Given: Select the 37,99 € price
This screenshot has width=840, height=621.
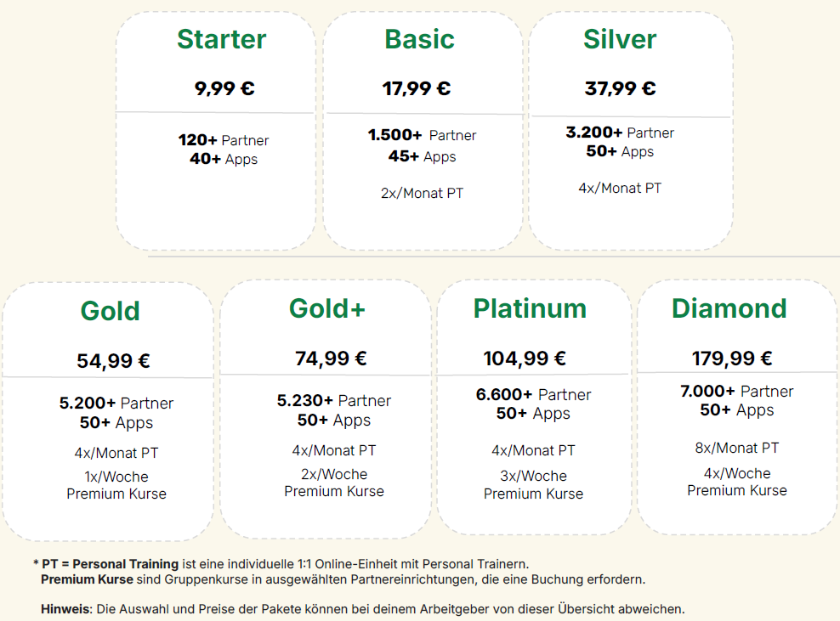Looking at the screenshot, I should (620, 88).
